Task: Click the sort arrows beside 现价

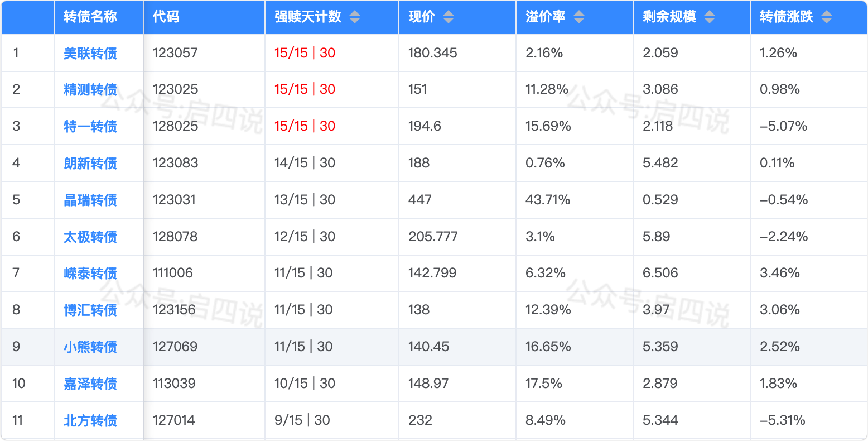Action: 449,17
